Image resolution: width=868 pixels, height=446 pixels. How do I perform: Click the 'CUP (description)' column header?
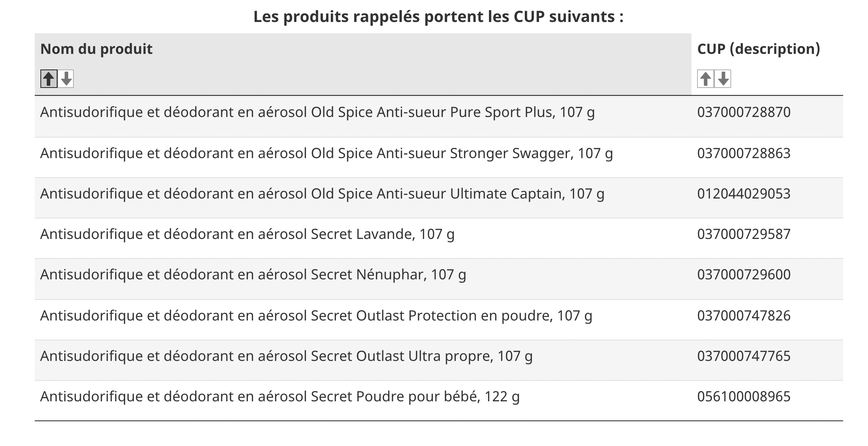[x=758, y=49]
